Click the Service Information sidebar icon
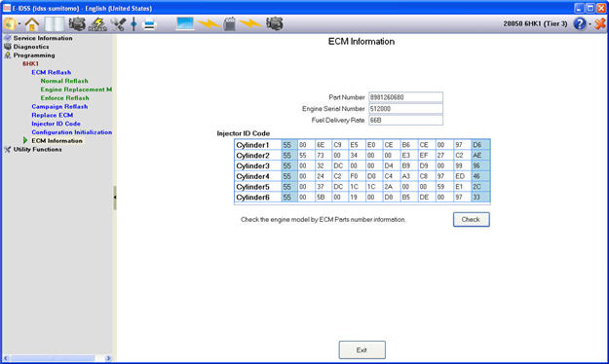Screen dimensions: 609x364 [x=8, y=38]
